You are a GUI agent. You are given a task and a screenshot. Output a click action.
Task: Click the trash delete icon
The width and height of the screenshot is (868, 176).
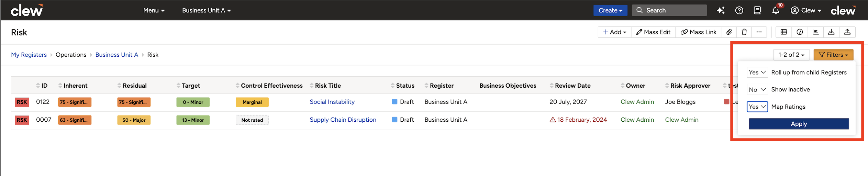pyautogui.click(x=744, y=32)
